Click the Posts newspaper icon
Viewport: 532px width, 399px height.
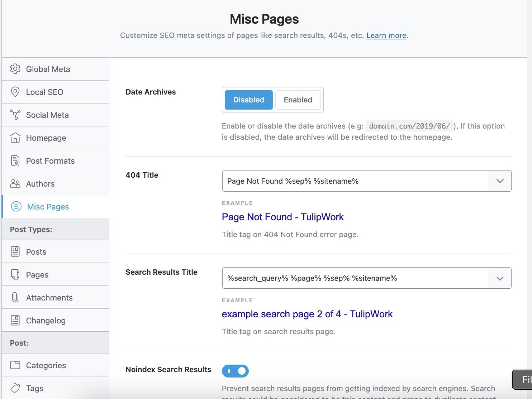pyautogui.click(x=15, y=251)
